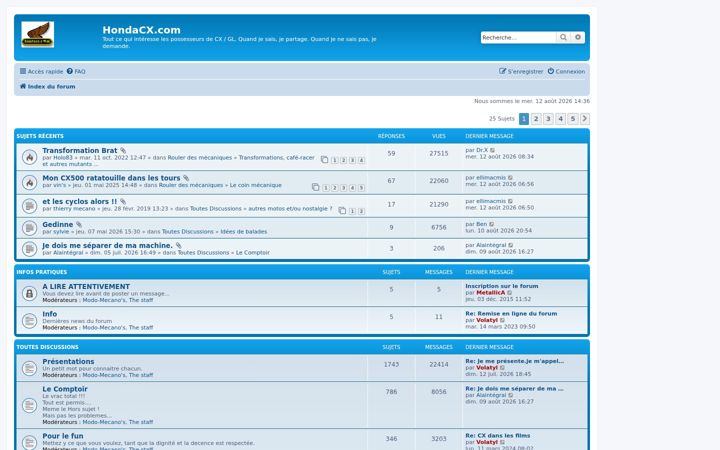This screenshot has height=450, width=720.
Task: Click attachment icon beside et les cyclos alors
Action: pyautogui.click(x=123, y=202)
